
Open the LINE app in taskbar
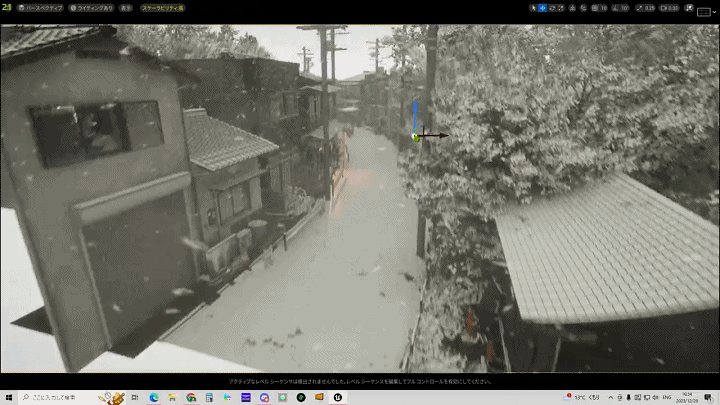click(x=282, y=397)
